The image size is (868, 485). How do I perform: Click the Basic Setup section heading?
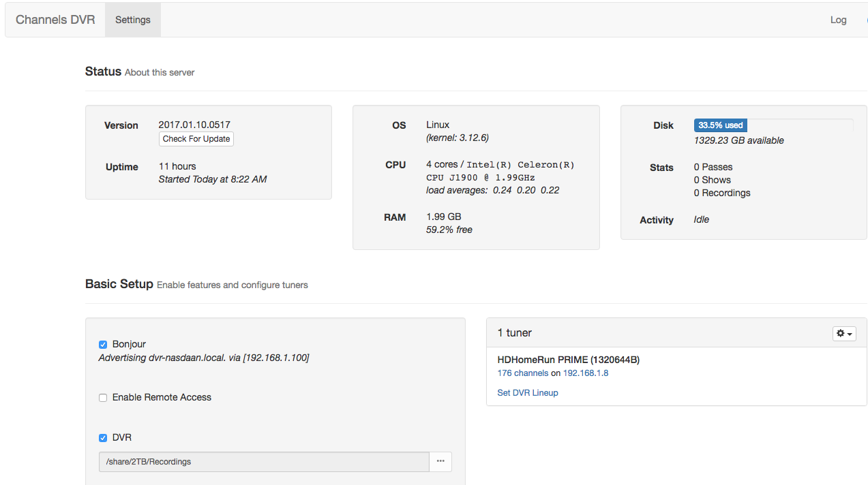[x=119, y=284]
